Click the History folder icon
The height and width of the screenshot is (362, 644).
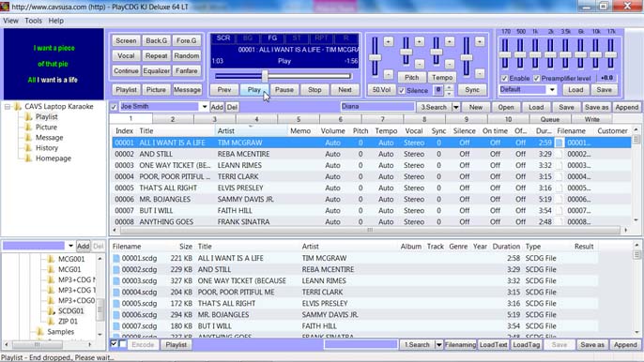point(28,148)
